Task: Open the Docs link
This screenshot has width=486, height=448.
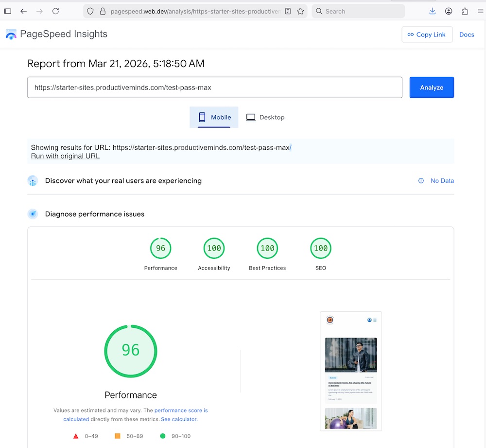Action: pos(467,35)
